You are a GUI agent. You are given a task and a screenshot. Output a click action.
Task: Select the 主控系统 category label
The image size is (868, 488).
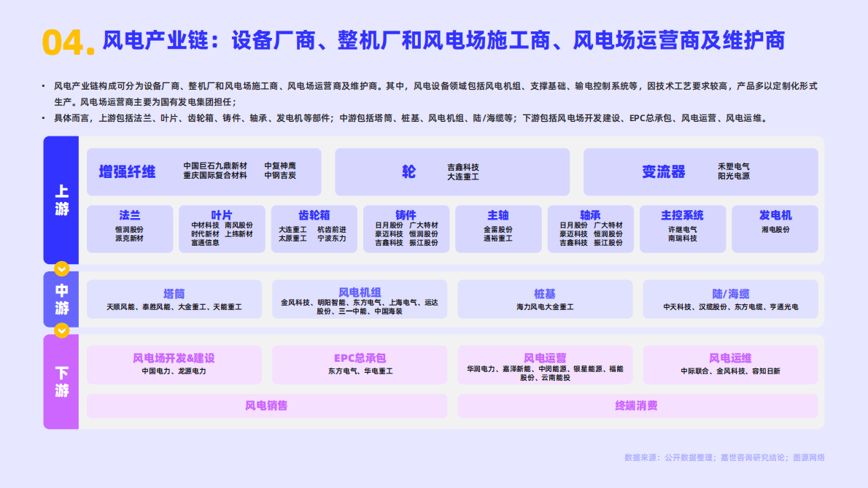[681, 214]
